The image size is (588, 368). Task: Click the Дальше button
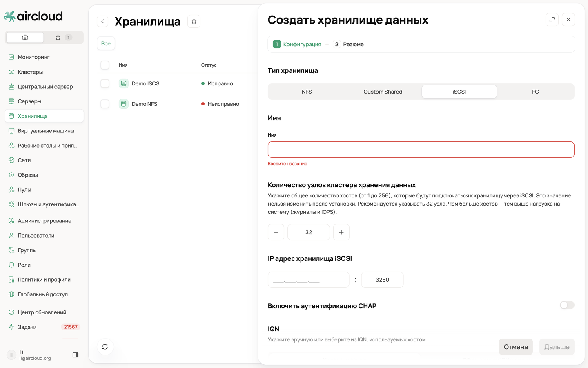(x=557, y=347)
